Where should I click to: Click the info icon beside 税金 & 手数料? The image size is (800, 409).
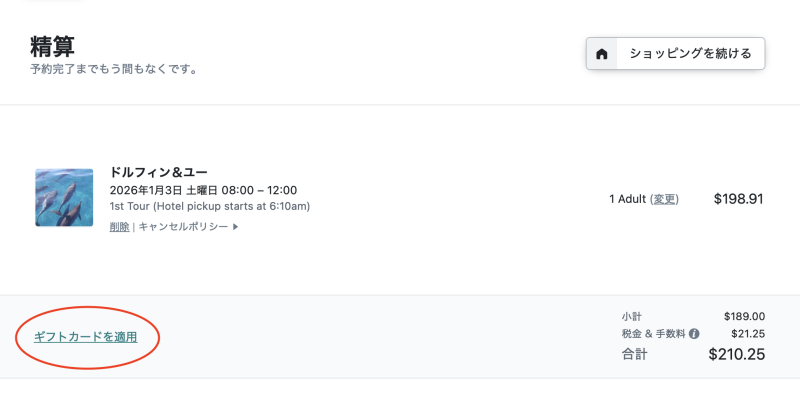click(x=694, y=334)
